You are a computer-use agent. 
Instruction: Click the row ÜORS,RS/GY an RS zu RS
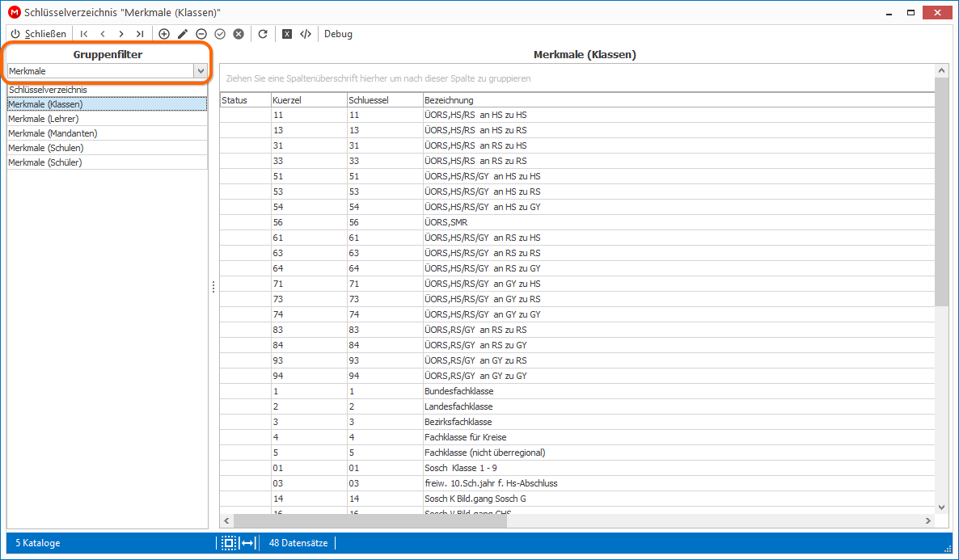click(x=577, y=330)
